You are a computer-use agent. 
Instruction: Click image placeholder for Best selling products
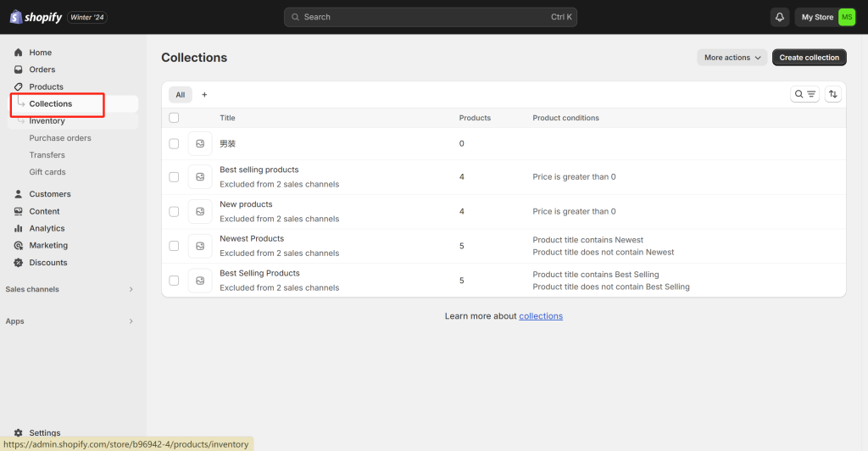pyautogui.click(x=200, y=177)
